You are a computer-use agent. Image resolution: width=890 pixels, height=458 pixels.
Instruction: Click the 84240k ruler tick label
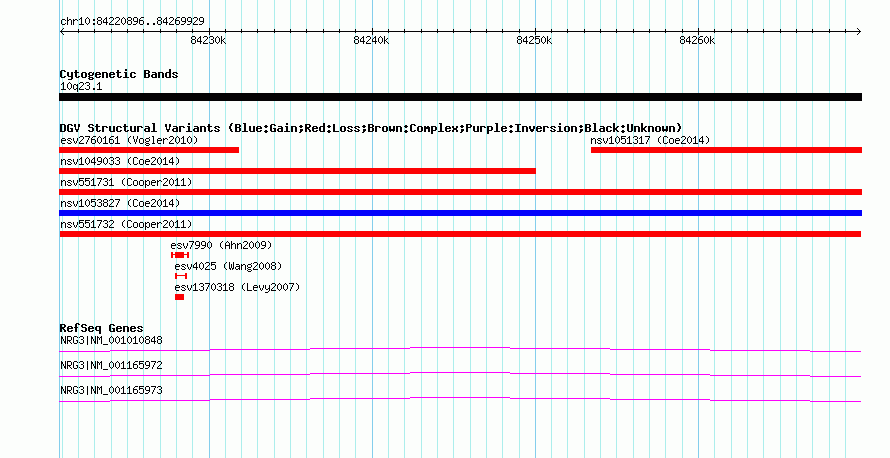click(x=371, y=40)
